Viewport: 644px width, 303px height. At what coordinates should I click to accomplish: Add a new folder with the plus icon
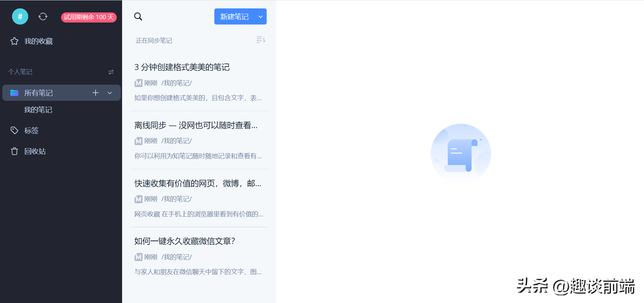pos(96,93)
